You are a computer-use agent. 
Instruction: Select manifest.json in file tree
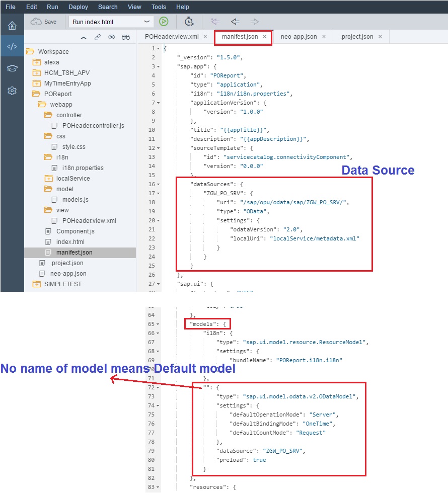[x=80, y=253]
